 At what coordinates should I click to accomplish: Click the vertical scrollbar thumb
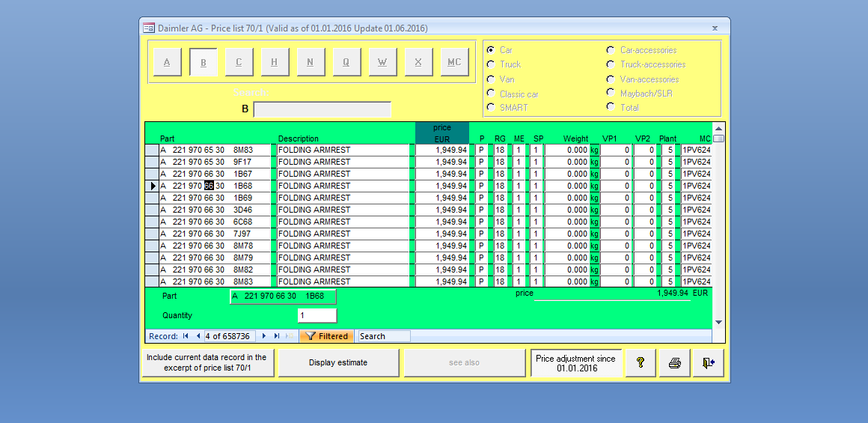click(x=718, y=139)
